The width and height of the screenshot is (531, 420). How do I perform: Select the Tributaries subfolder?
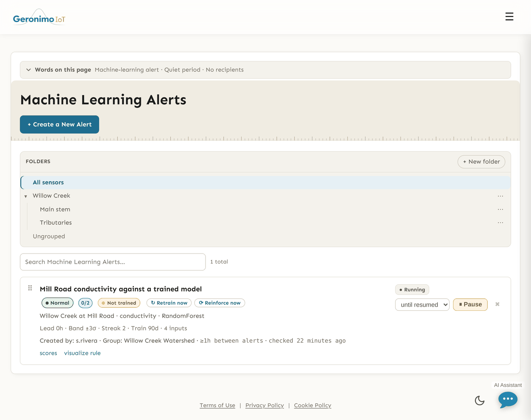pyautogui.click(x=56, y=223)
